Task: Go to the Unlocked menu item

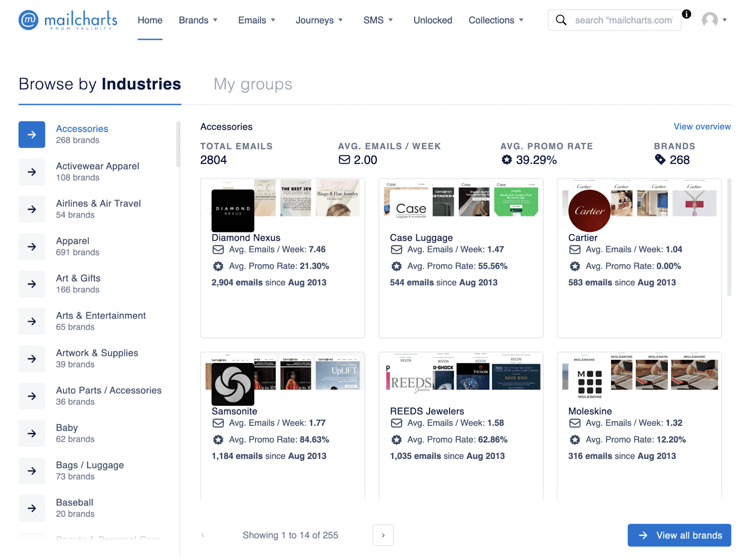Action: [432, 20]
